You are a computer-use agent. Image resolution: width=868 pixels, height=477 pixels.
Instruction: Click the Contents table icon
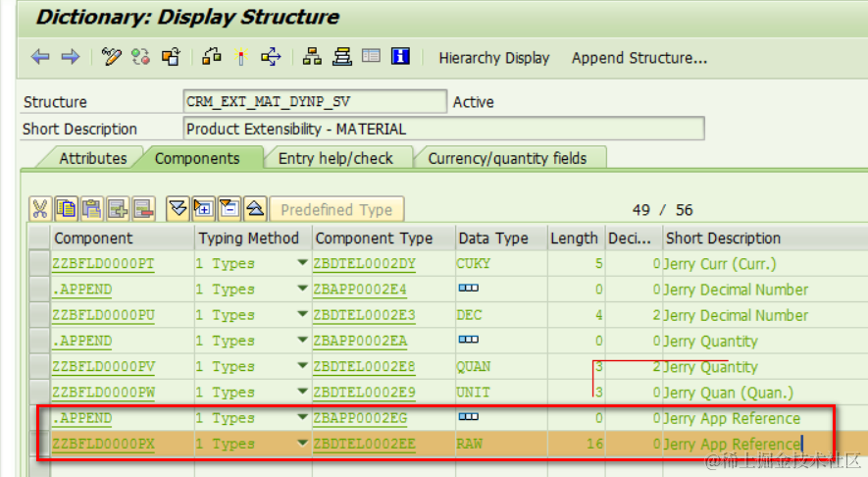pos(371,56)
